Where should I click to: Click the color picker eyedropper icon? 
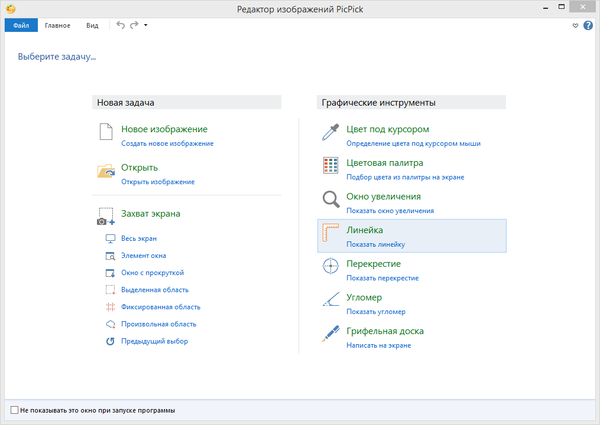click(331, 133)
